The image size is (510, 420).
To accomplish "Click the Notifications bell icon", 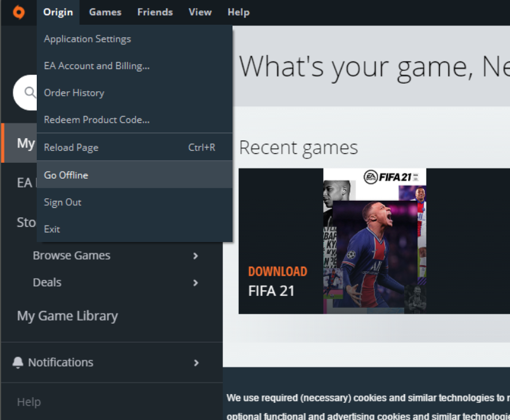I will [18, 362].
